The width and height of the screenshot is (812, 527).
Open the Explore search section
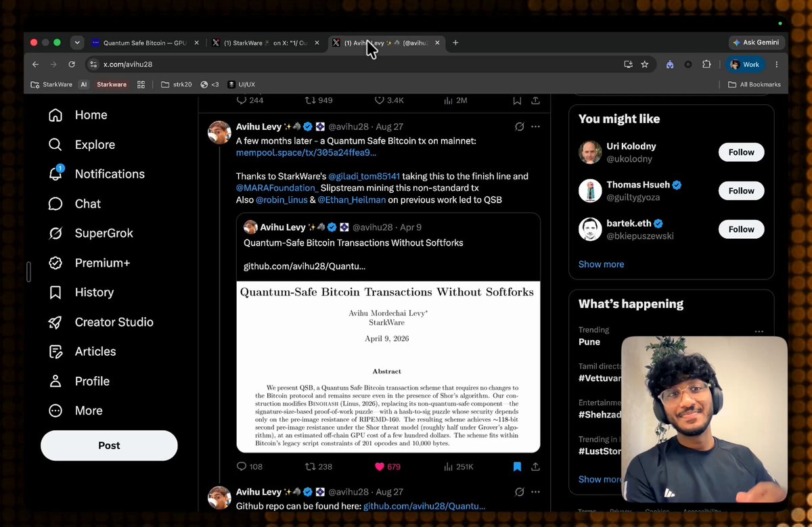(81, 145)
